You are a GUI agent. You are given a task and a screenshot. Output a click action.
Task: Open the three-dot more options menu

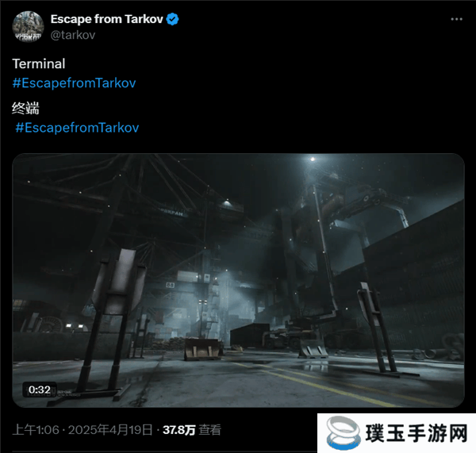point(456,19)
